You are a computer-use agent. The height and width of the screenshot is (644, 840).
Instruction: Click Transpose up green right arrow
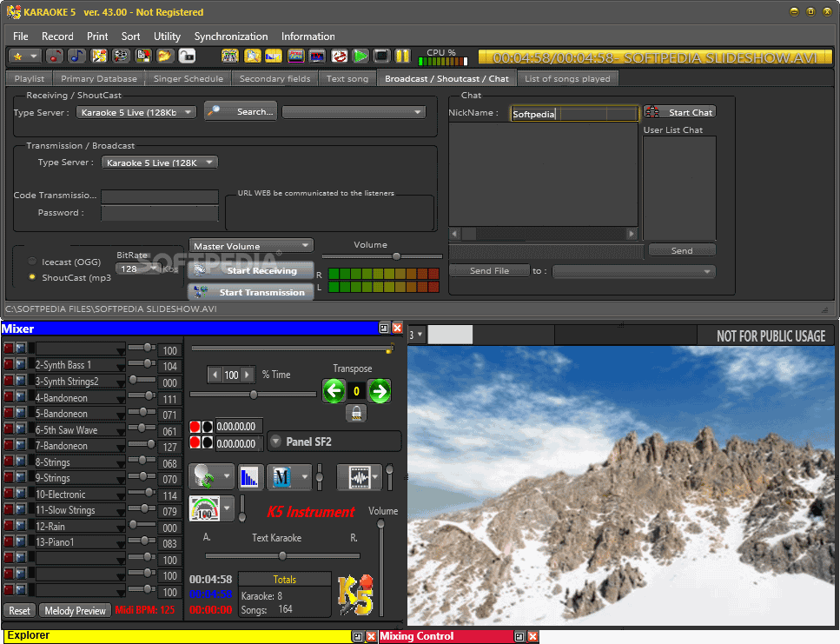click(x=380, y=391)
